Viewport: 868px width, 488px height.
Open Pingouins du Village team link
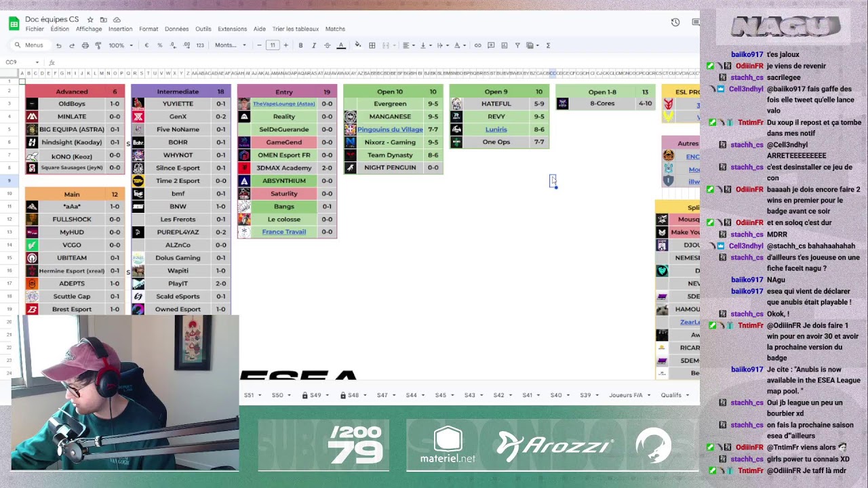click(x=390, y=129)
